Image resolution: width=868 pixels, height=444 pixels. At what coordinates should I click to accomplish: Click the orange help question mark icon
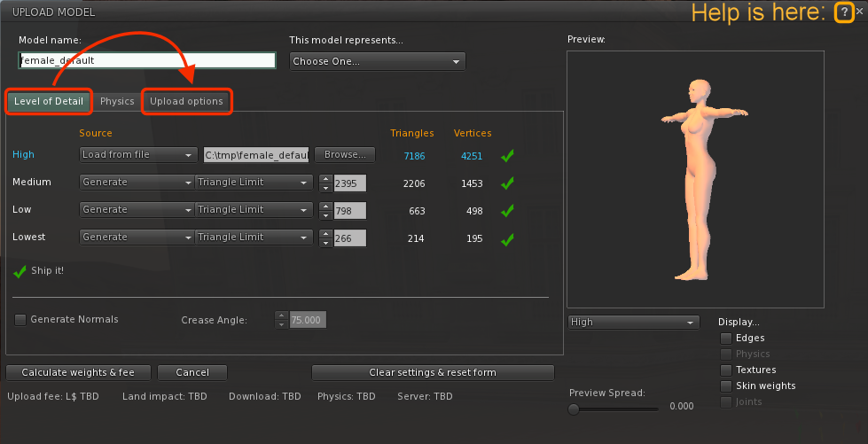click(x=843, y=12)
